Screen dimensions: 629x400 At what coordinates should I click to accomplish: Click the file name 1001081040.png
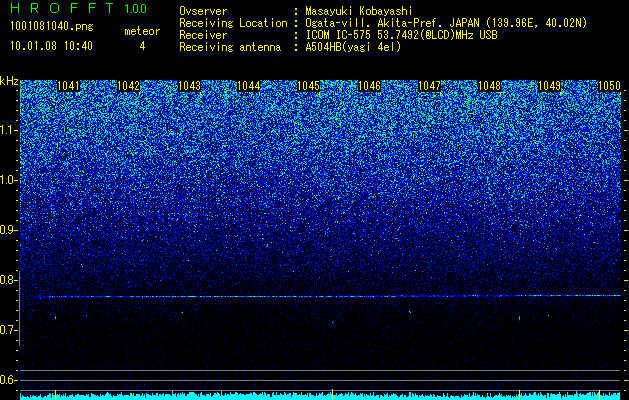pos(52,27)
